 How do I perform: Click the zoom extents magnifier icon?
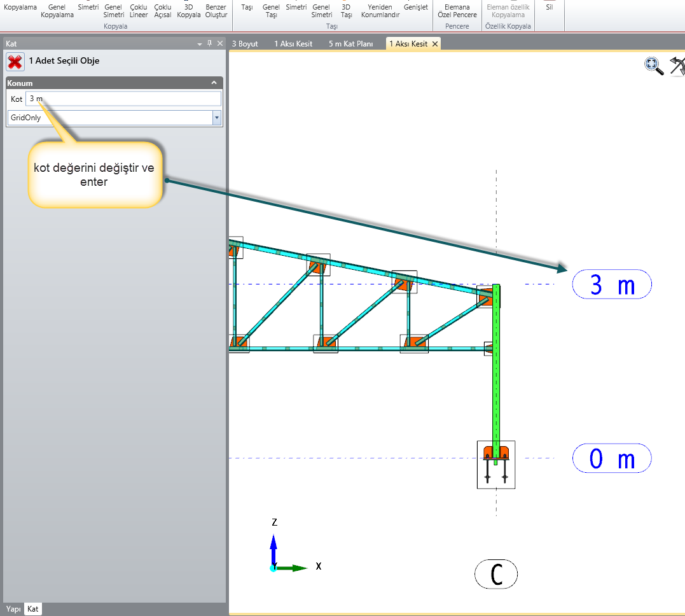click(653, 66)
